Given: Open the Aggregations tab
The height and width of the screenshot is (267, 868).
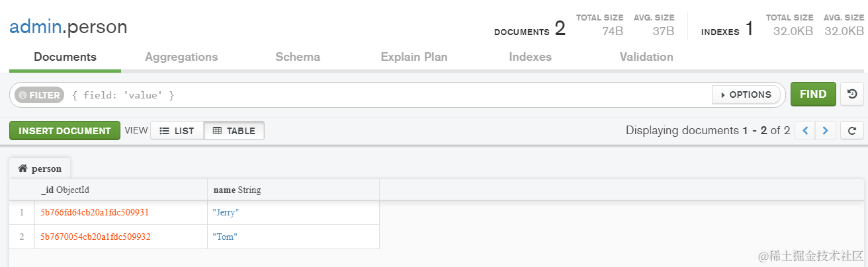Looking at the screenshot, I should [181, 57].
